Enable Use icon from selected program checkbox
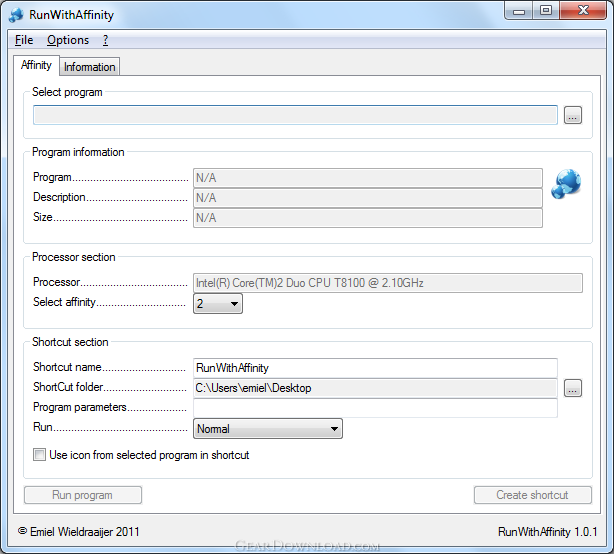Screen dimensions: 614x554 pyautogui.click(x=39, y=455)
